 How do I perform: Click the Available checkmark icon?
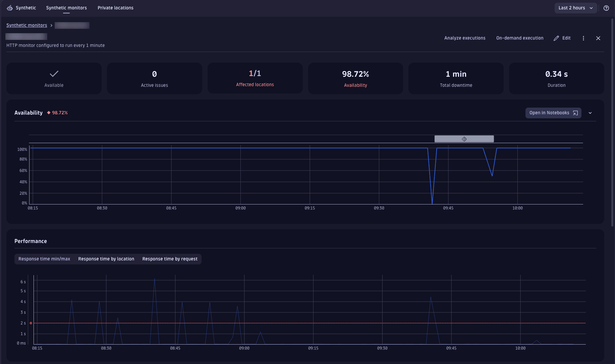[x=54, y=74]
